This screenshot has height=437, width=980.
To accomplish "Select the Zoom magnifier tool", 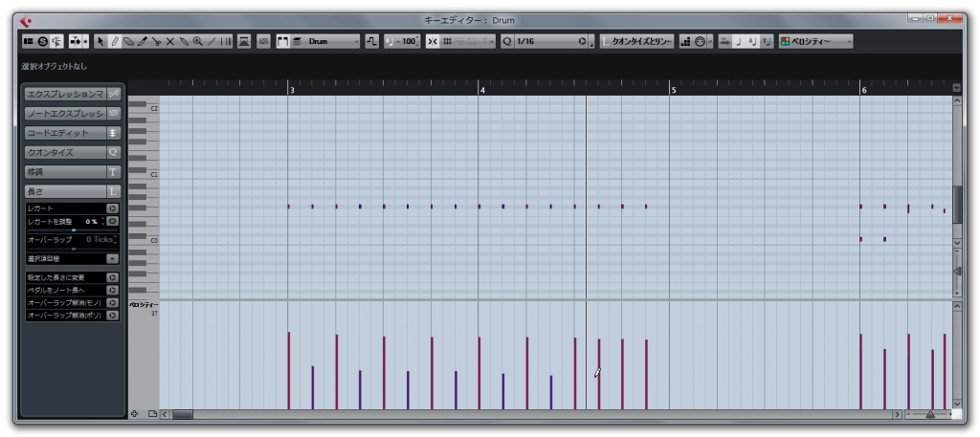I will 197,41.
